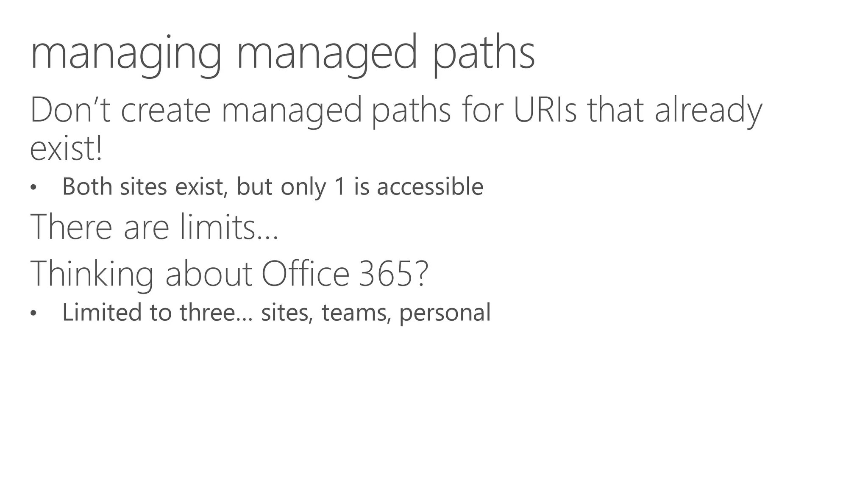
Task: Click the bullet dot before 'Limited to three'
Action: 33,313
